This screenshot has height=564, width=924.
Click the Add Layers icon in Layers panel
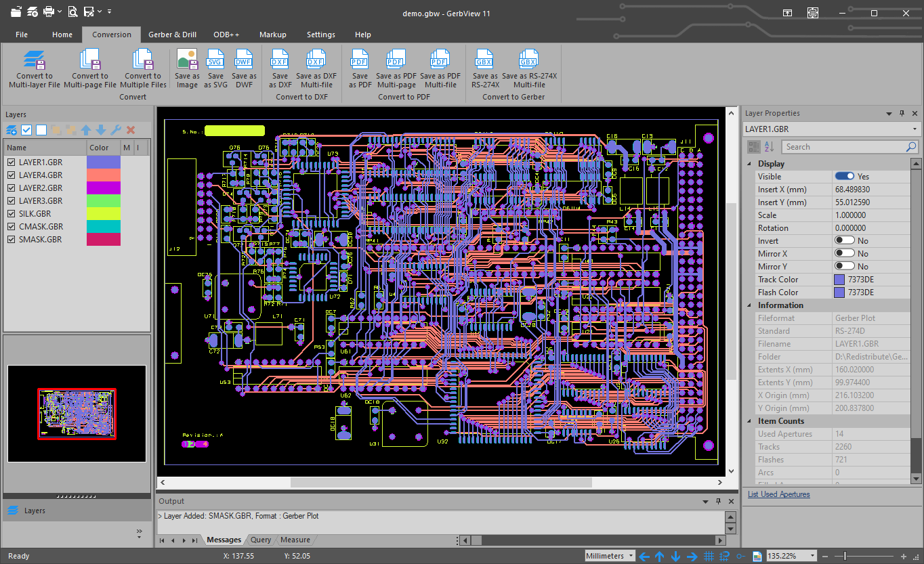coord(10,129)
